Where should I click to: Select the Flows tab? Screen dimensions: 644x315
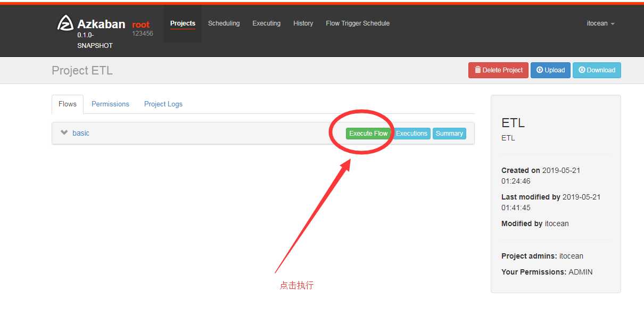pos(68,104)
